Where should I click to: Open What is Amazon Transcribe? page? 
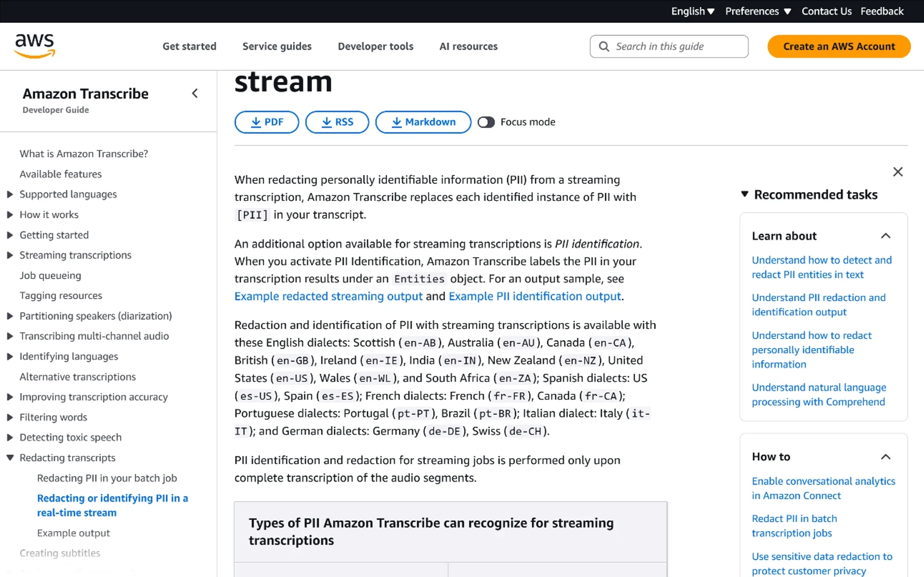point(83,154)
